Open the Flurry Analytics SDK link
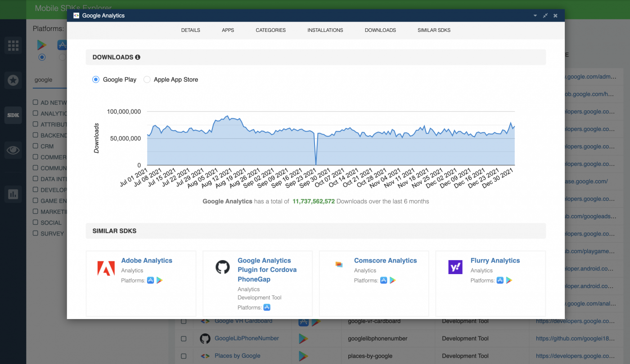Viewport: 630px width, 364px height. coord(495,261)
